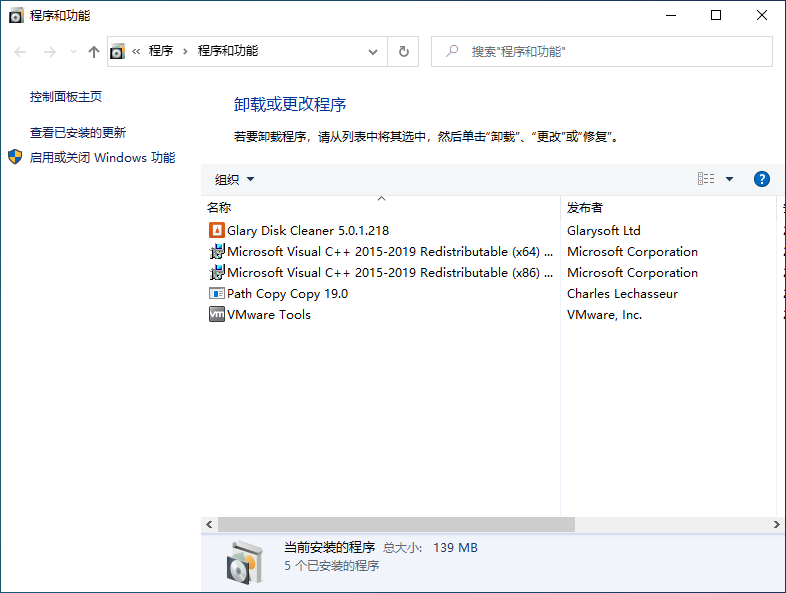Open the 组织 dropdown menu

coord(235,179)
